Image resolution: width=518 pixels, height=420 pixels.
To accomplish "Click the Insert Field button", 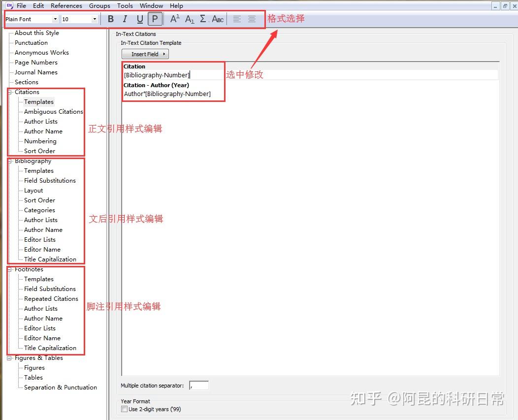I will pos(145,54).
